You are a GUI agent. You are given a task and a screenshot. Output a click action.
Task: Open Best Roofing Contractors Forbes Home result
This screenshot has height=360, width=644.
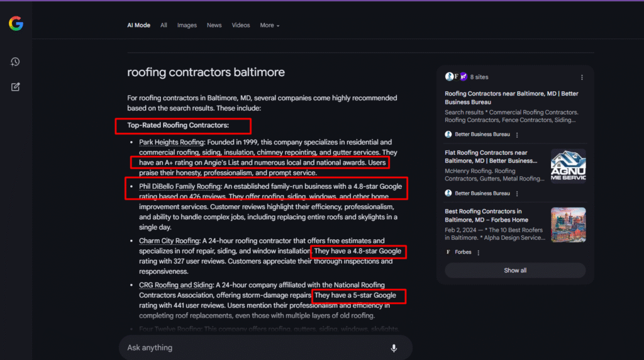pos(486,215)
